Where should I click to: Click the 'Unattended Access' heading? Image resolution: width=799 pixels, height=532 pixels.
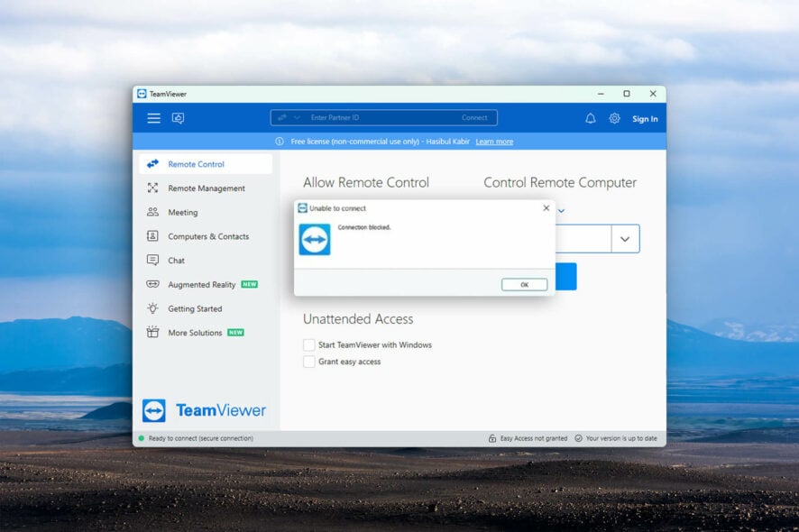358,319
